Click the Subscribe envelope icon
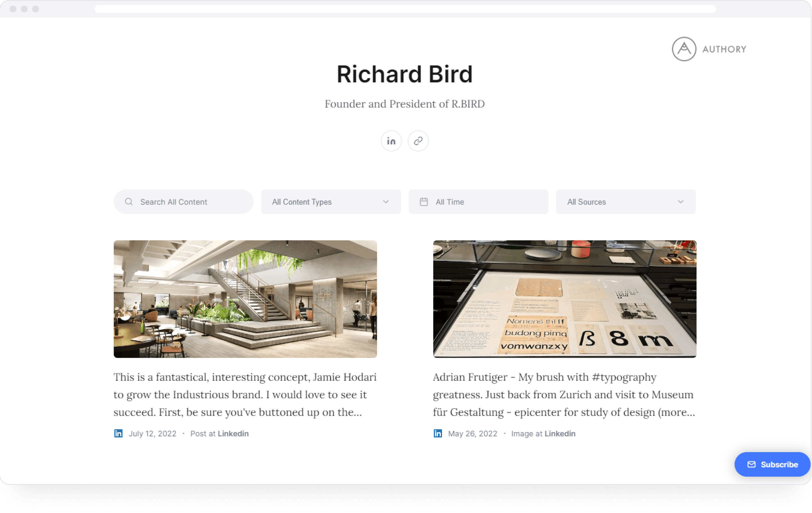Viewport: 812px width, 513px height. (751, 465)
